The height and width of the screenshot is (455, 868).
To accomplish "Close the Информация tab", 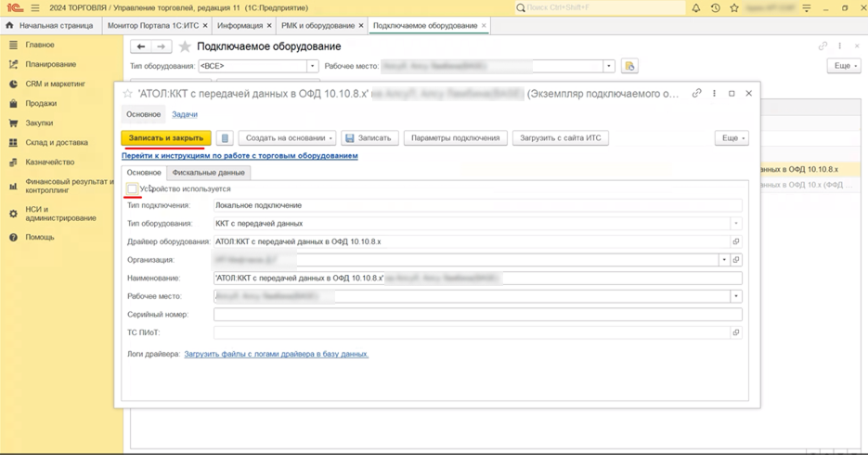I will click(269, 25).
